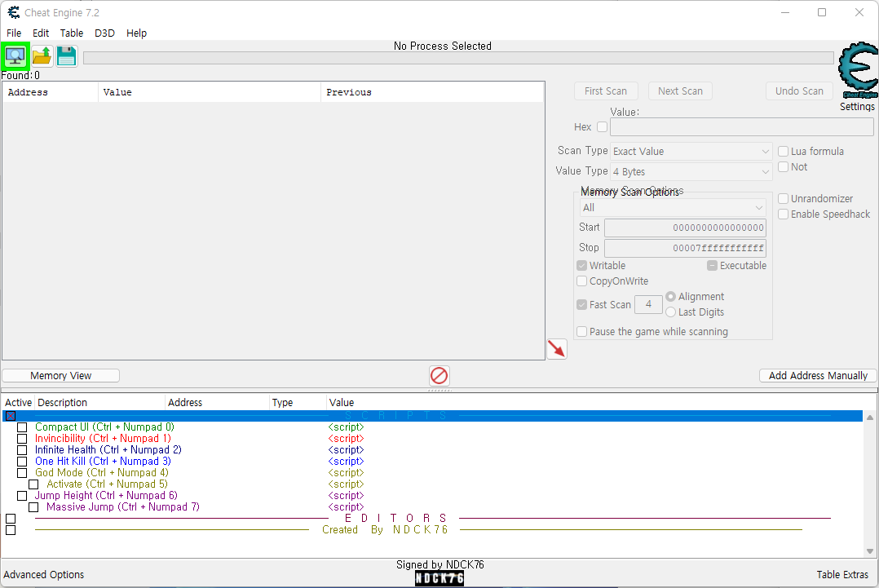Viewport: 879px width, 588px height.
Task: Collapse the SCRIPTS group checkbox
Action: point(11,416)
